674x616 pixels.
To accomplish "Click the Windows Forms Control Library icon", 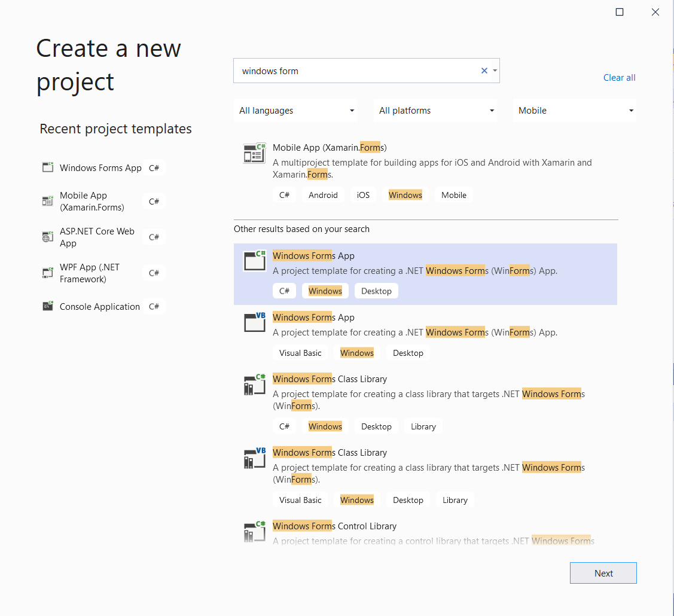I will 255,531.
